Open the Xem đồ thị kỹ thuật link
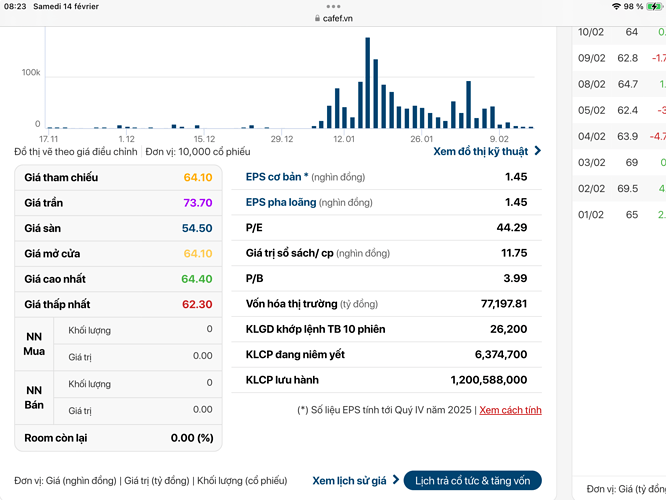This screenshot has height=500, width=666. [x=480, y=152]
